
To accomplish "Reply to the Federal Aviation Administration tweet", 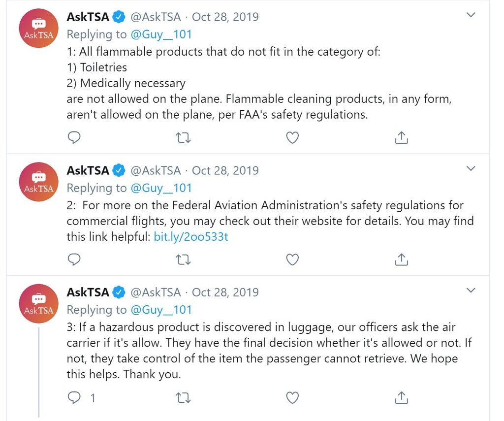I will tap(74, 259).
